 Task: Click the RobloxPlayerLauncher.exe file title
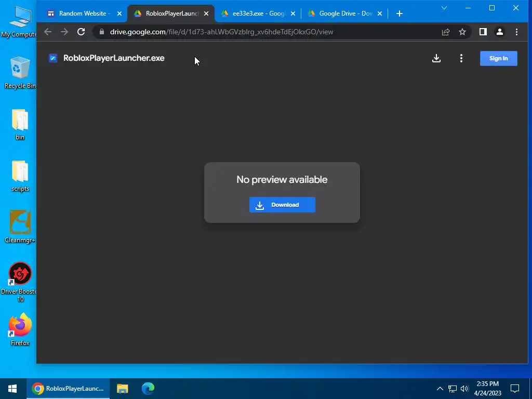(x=114, y=58)
